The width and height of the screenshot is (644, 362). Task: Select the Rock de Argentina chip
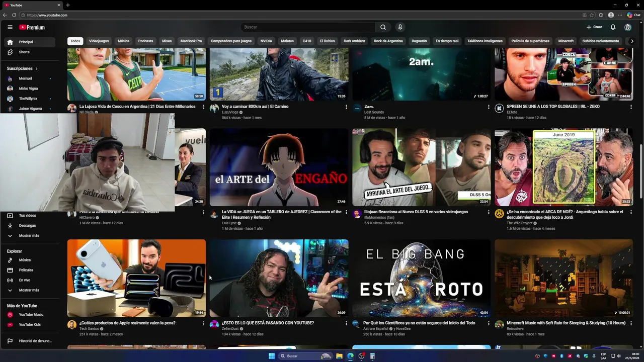pos(388,41)
